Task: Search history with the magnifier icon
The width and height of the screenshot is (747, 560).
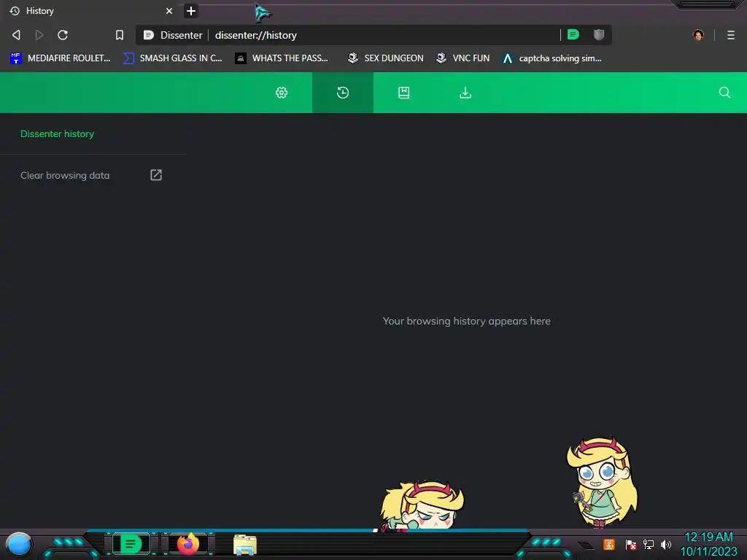Action: click(x=724, y=93)
